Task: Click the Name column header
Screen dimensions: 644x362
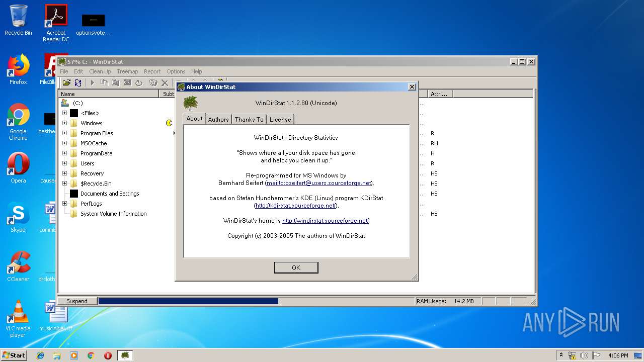Action: [x=109, y=94]
